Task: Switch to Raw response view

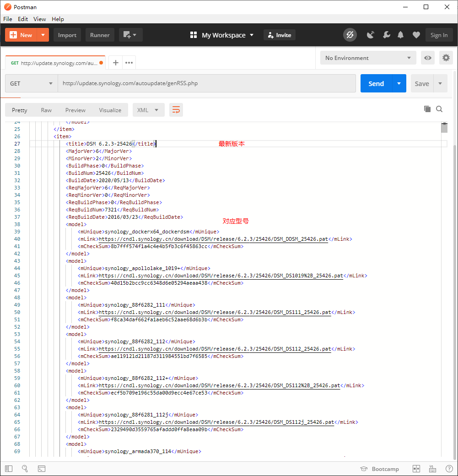Action: [46, 110]
